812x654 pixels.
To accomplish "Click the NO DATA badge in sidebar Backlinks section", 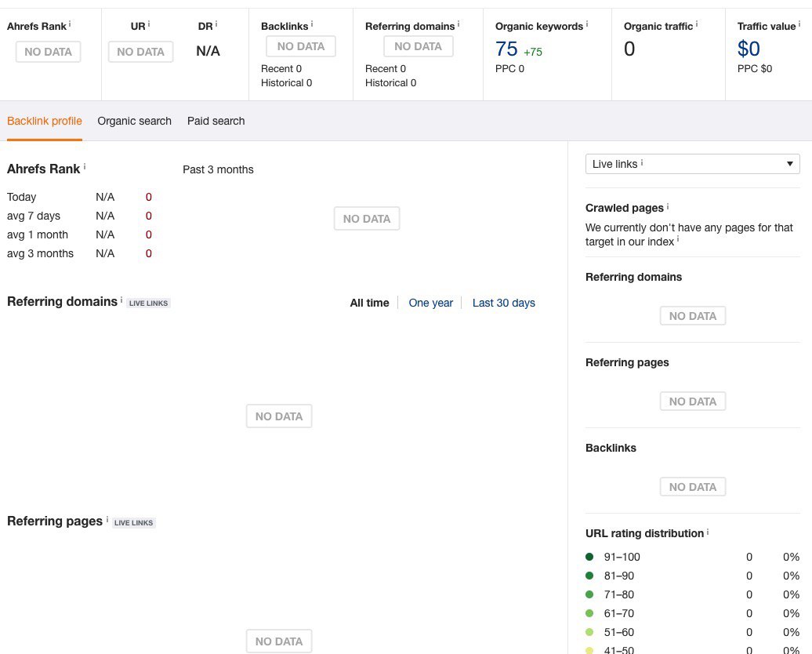I will [692, 487].
